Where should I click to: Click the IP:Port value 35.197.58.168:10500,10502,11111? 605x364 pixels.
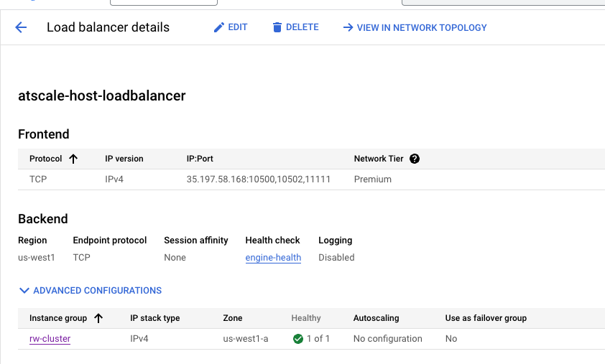tap(259, 179)
